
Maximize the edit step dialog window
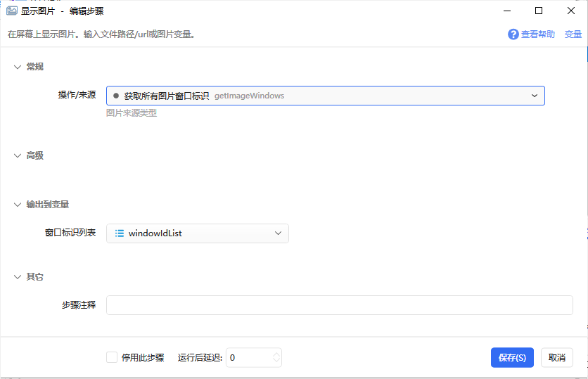[x=539, y=11]
